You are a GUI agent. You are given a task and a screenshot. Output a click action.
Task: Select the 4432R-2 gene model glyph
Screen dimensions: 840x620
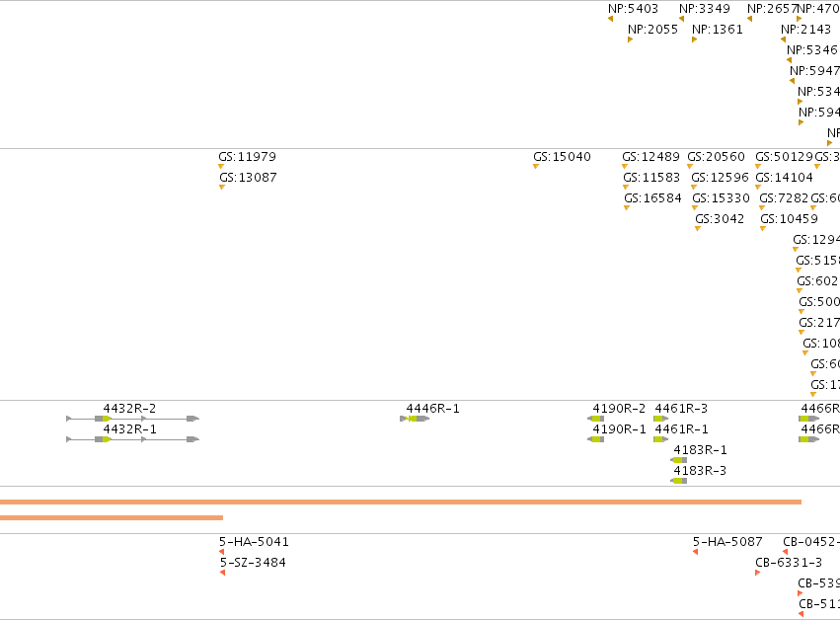133,419
